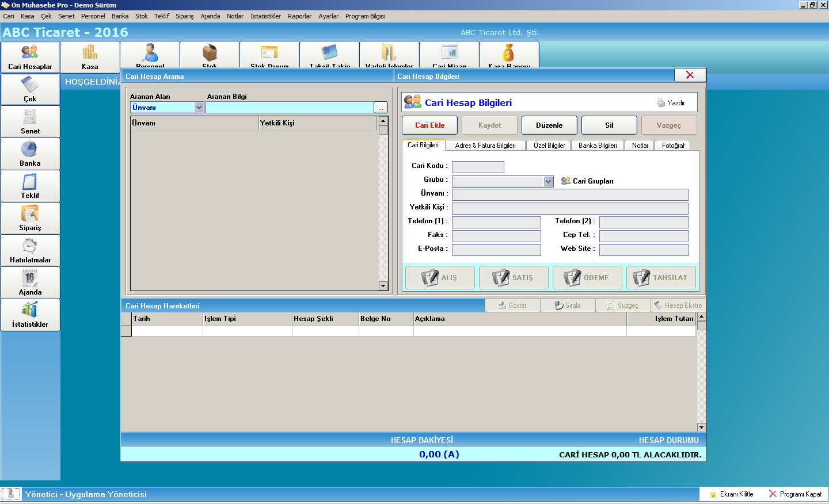Click search list scrollbar down arrow
Image resolution: width=829 pixels, height=504 pixels.
[x=383, y=286]
